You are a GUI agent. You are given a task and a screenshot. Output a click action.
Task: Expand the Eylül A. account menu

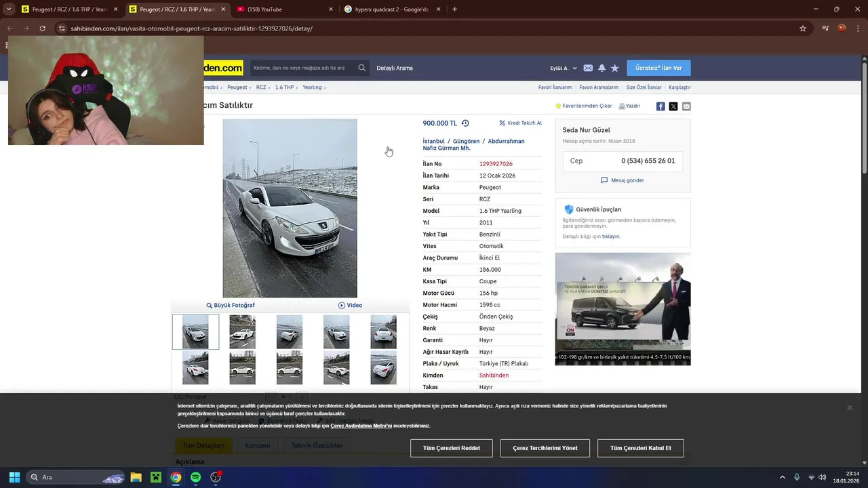[x=564, y=68]
